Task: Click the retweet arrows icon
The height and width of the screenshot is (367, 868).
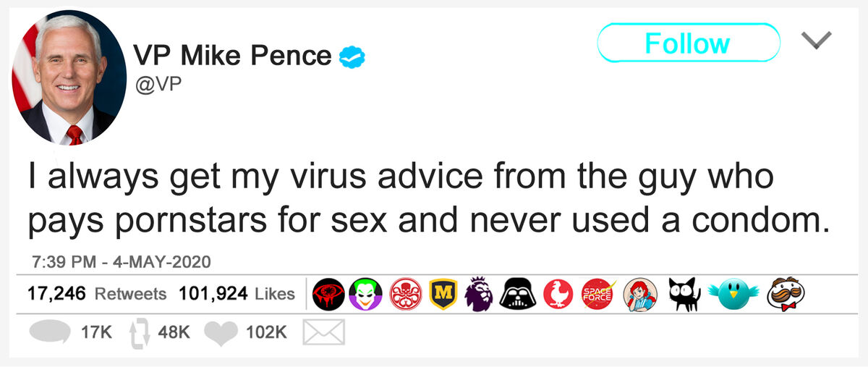Action: [138, 333]
